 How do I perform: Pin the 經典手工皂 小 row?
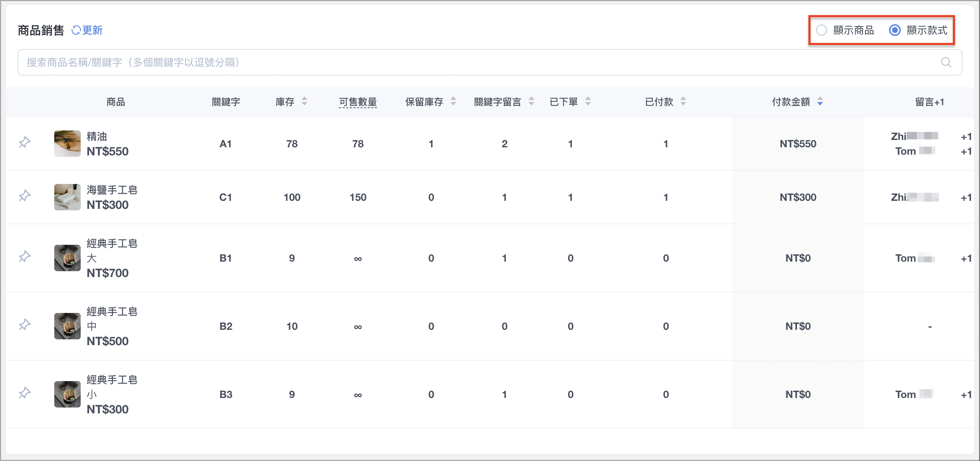click(25, 392)
